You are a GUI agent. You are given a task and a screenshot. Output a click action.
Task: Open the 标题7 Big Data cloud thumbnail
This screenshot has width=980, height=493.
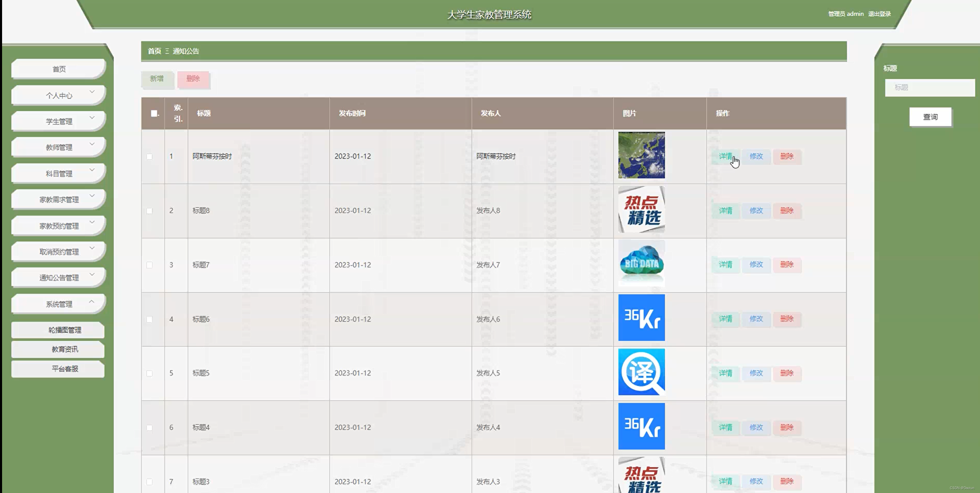point(641,263)
